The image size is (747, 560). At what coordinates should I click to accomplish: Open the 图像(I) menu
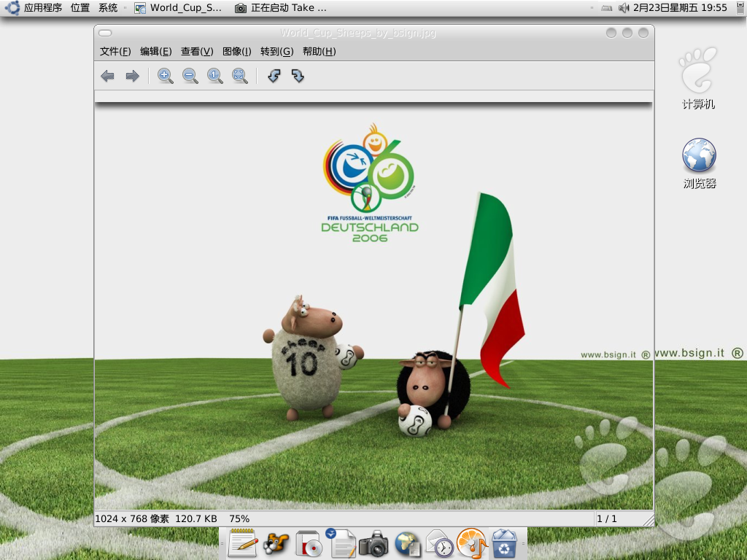click(237, 52)
